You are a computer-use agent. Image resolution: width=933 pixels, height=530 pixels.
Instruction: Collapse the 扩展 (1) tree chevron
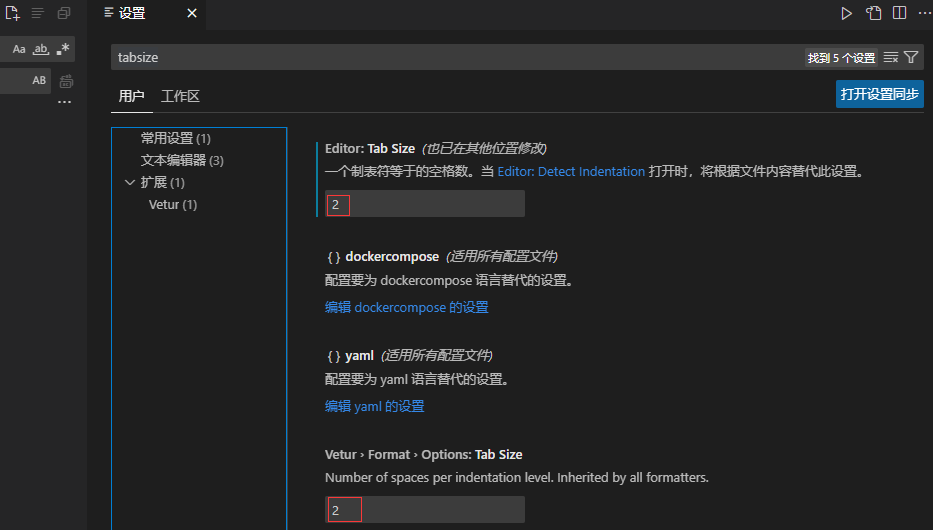pos(130,182)
